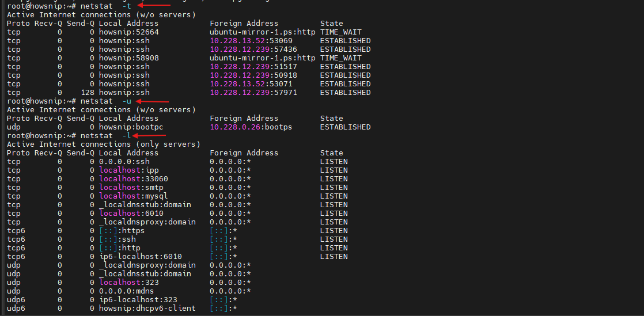Image resolution: width=644 pixels, height=316 pixels.
Task: Click LISTEN state in localhost:mysql row
Action: pyautogui.click(x=334, y=196)
